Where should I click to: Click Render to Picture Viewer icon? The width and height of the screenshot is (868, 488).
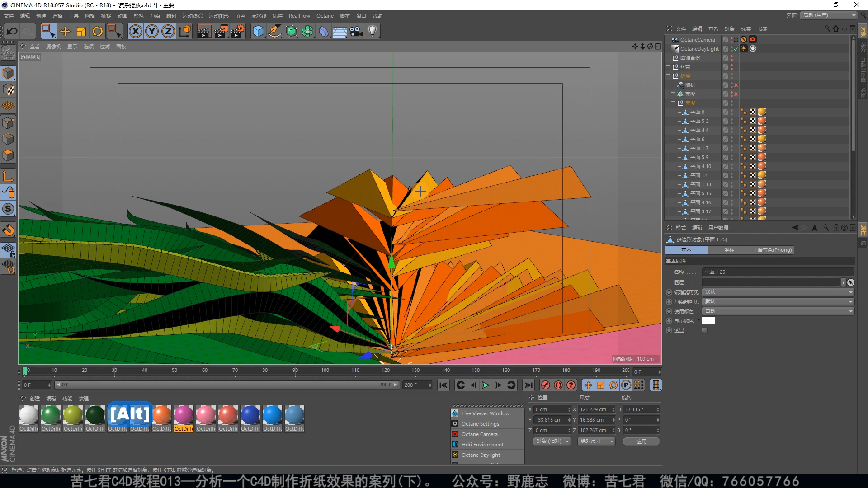pyautogui.click(x=221, y=31)
